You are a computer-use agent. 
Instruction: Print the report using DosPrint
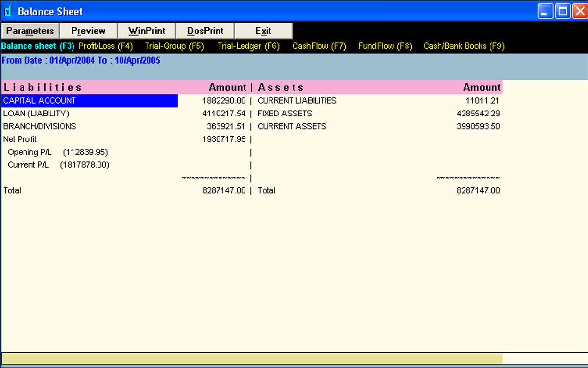[205, 30]
